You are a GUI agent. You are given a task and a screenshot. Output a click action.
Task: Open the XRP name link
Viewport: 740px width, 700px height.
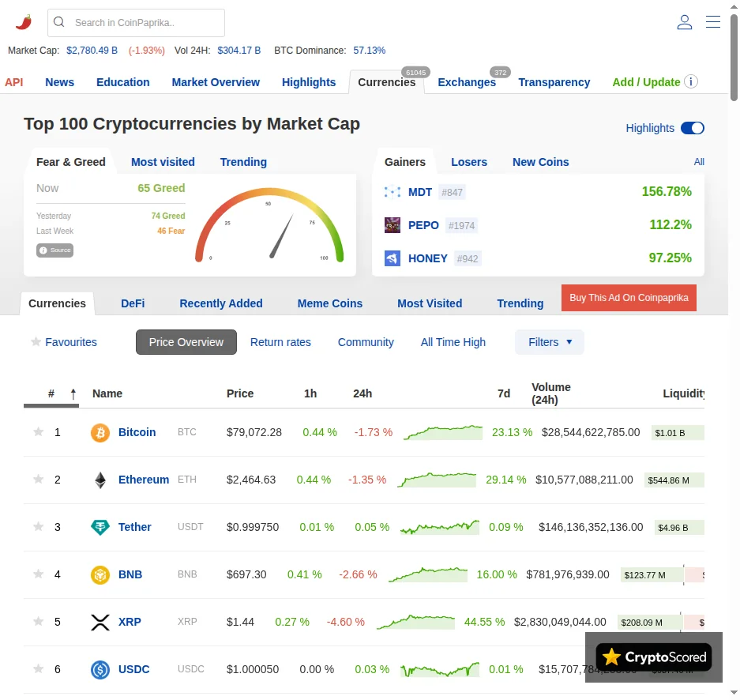coord(130,622)
